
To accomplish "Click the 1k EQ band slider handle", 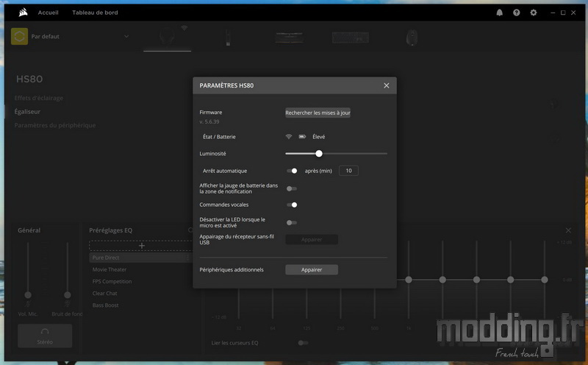I will pyautogui.click(x=409, y=280).
